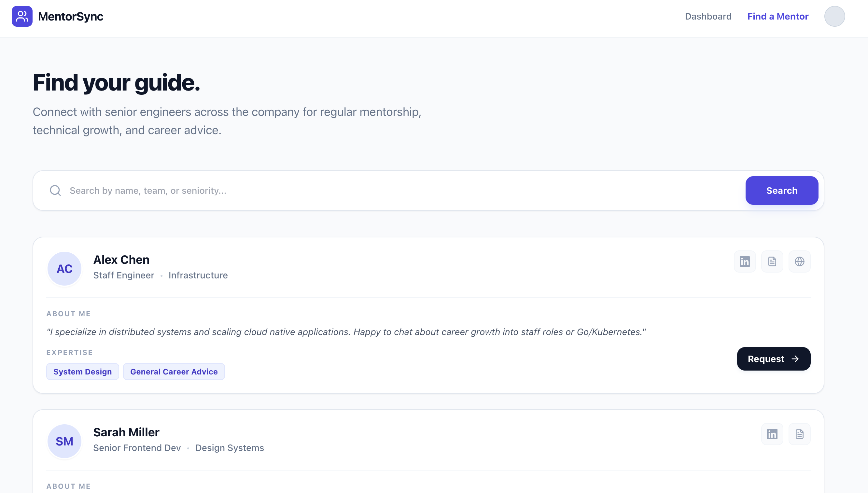
Task: Click the MentorSync brand name text
Action: 70,16
